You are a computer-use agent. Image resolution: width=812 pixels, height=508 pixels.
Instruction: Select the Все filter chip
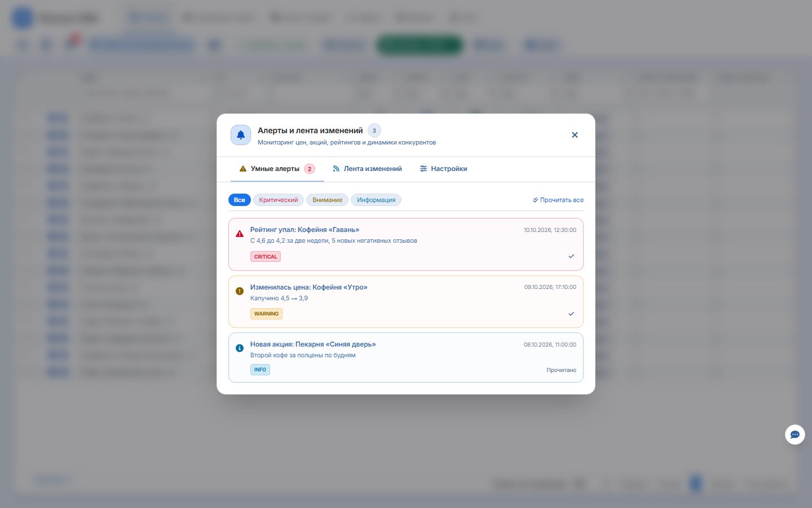pos(240,200)
